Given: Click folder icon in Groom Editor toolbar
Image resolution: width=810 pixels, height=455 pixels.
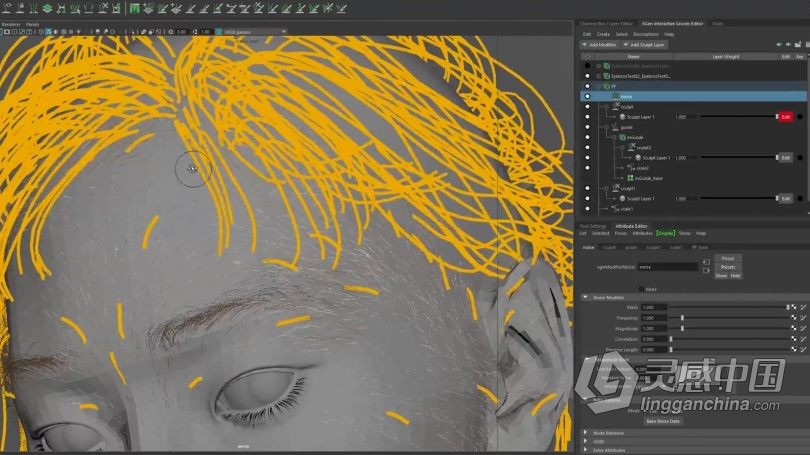Looking at the screenshot, I should (x=798, y=45).
